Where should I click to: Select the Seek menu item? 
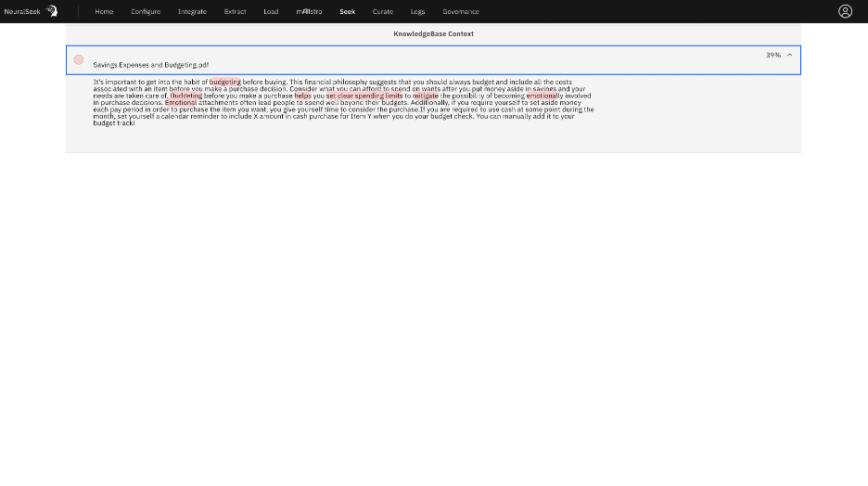pyautogui.click(x=347, y=12)
